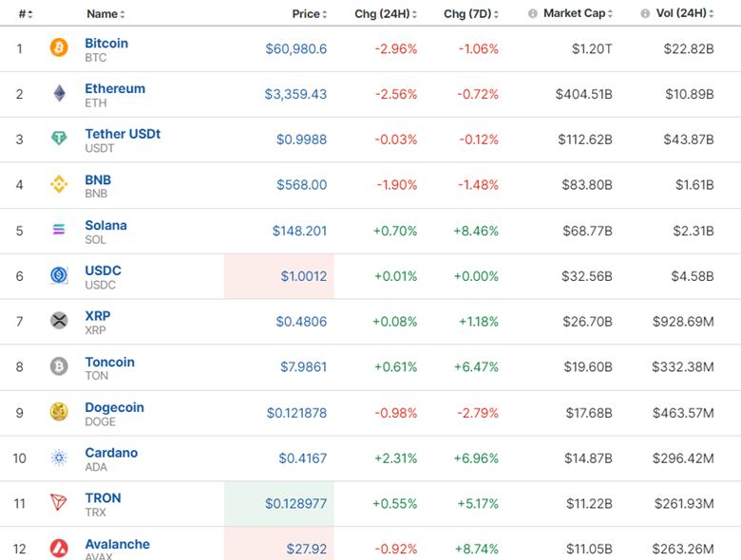741x560 pixels.
Task: Select Ethereum market cap $404.51B
Action: [583, 94]
